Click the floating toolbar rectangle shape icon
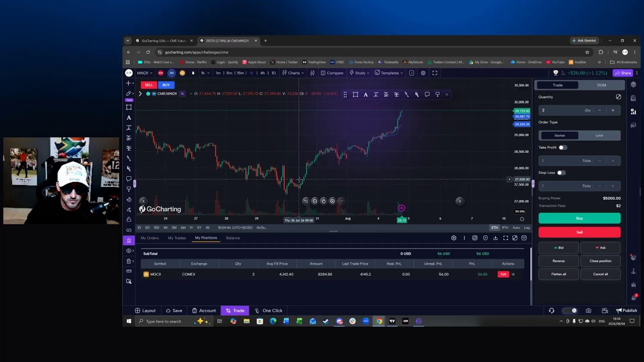 click(x=355, y=95)
